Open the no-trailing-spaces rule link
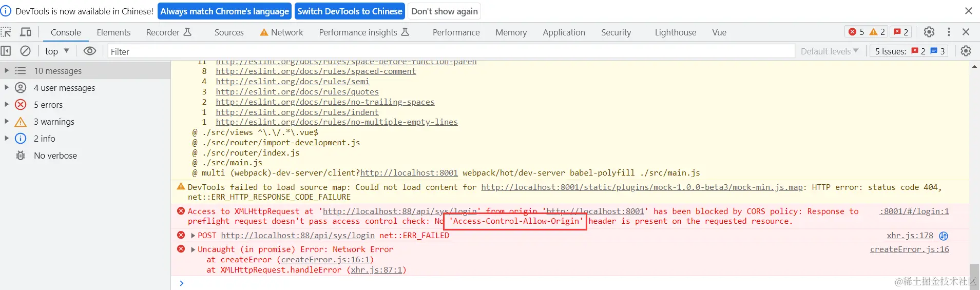The height and width of the screenshot is (290, 980). [325, 102]
